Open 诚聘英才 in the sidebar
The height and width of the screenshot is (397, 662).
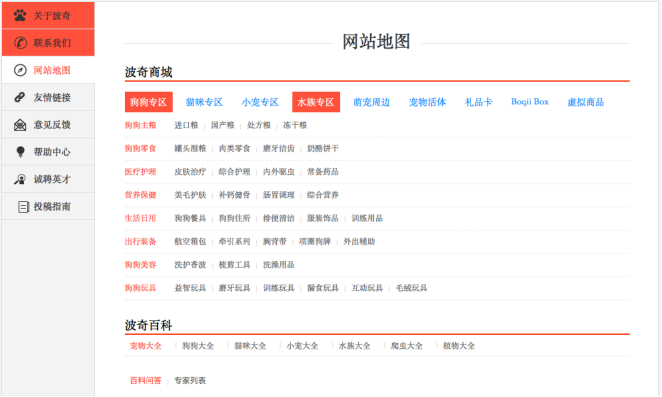48,179
